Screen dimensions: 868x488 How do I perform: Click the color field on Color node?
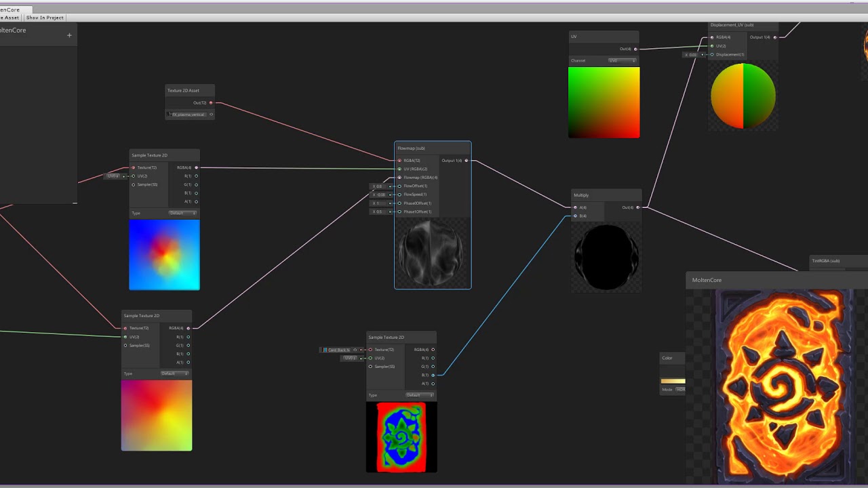[673, 381]
